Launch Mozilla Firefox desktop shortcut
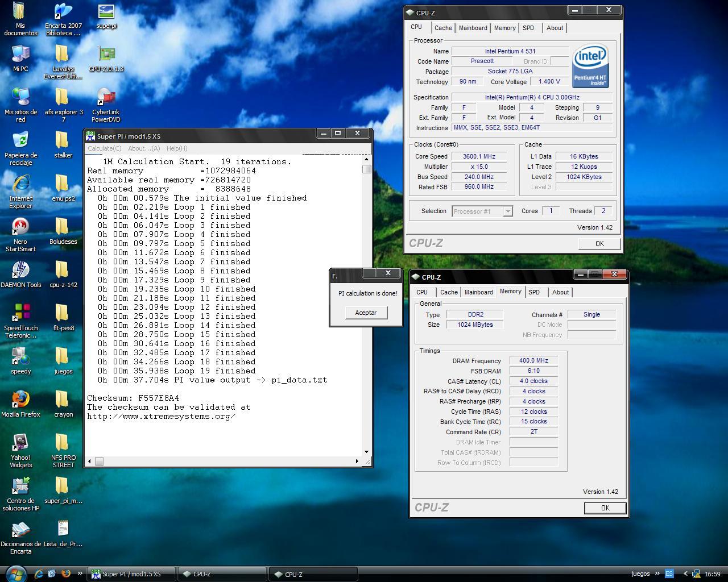Viewport: 728px width, 582px height. pyautogui.click(x=20, y=404)
